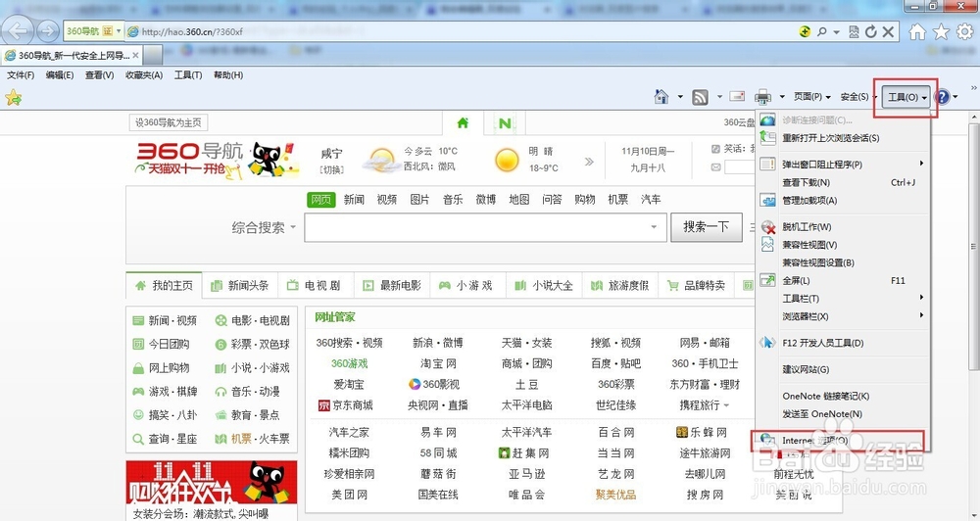This screenshot has width=980, height=521.
Task: Expand the address bar search dropdown arrow
Action: pos(836,32)
